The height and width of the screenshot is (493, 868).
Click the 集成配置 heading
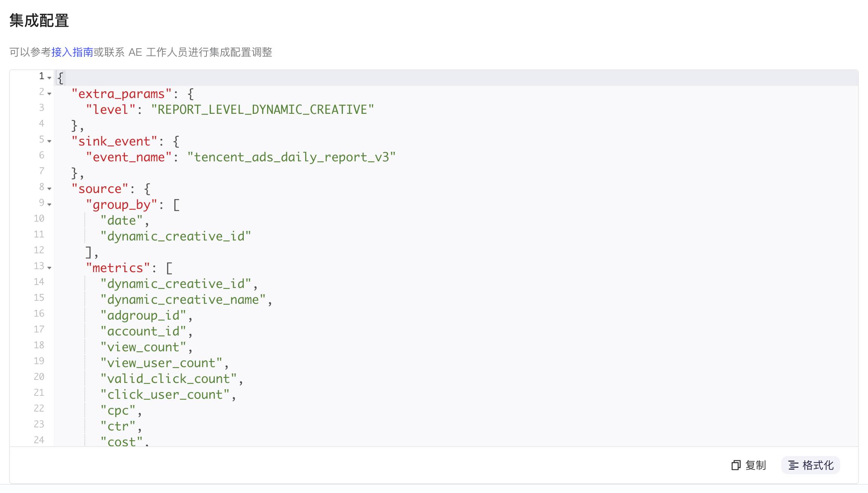pyautogui.click(x=39, y=20)
